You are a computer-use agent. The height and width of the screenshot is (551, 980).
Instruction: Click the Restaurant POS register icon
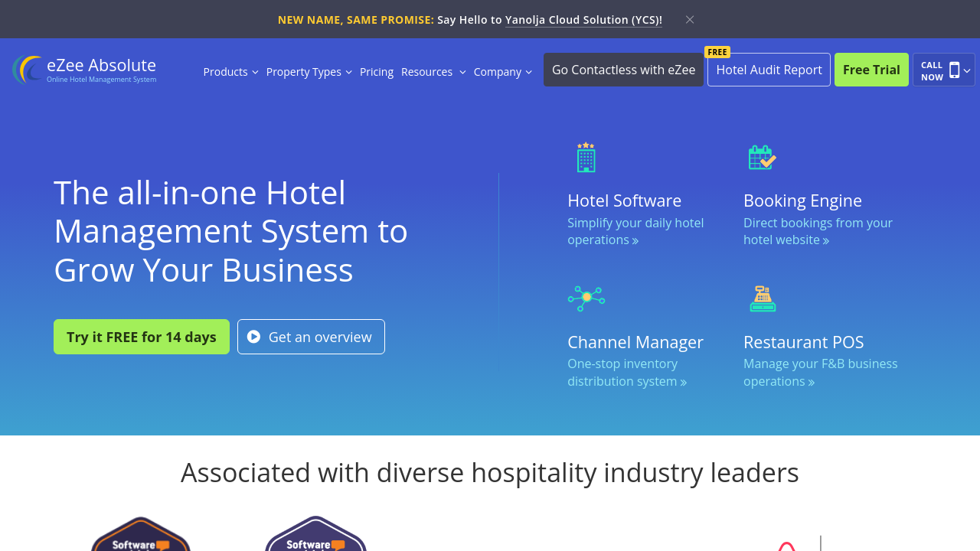pyautogui.click(x=763, y=298)
